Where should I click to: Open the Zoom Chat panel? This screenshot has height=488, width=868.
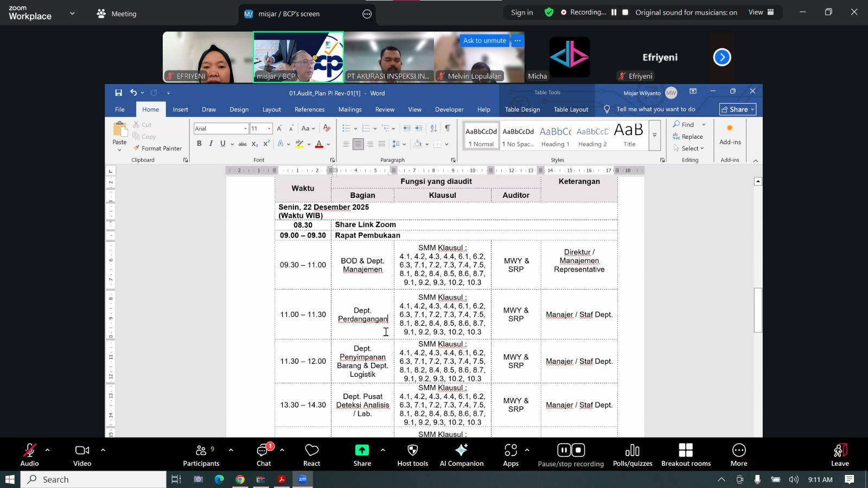[x=264, y=454]
